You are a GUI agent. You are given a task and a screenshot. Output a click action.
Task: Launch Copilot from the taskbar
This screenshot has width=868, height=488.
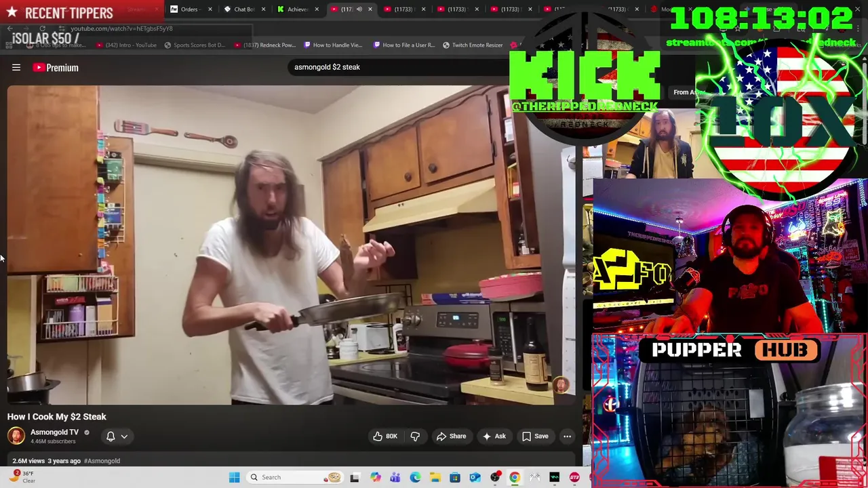[x=375, y=477]
